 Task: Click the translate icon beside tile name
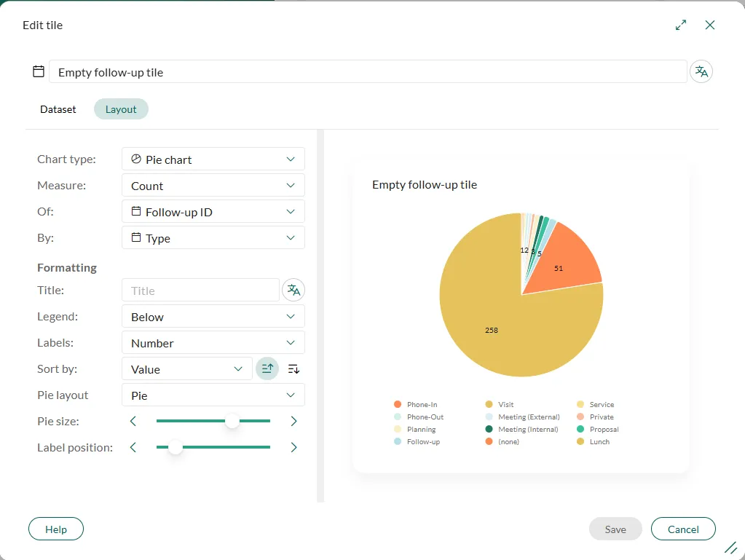click(x=701, y=71)
